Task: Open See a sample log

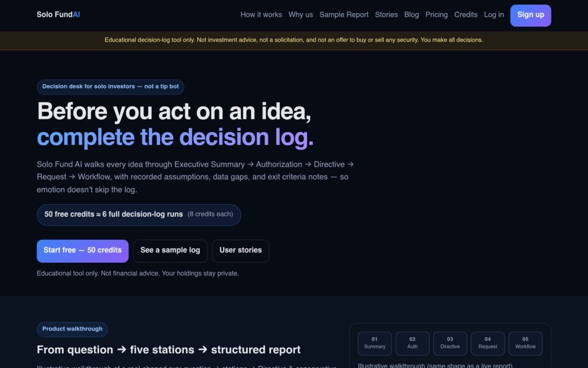Action: 170,251
